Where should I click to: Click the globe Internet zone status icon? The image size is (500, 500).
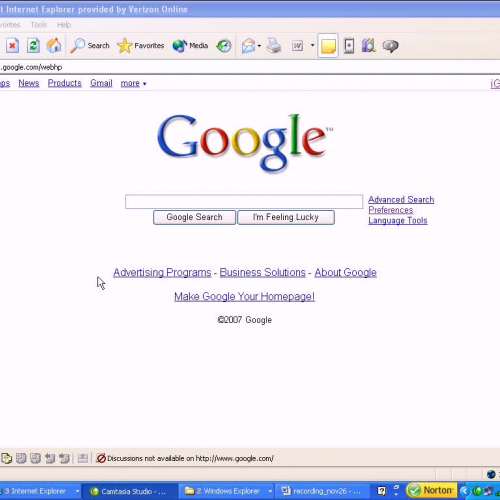click(491, 474)
